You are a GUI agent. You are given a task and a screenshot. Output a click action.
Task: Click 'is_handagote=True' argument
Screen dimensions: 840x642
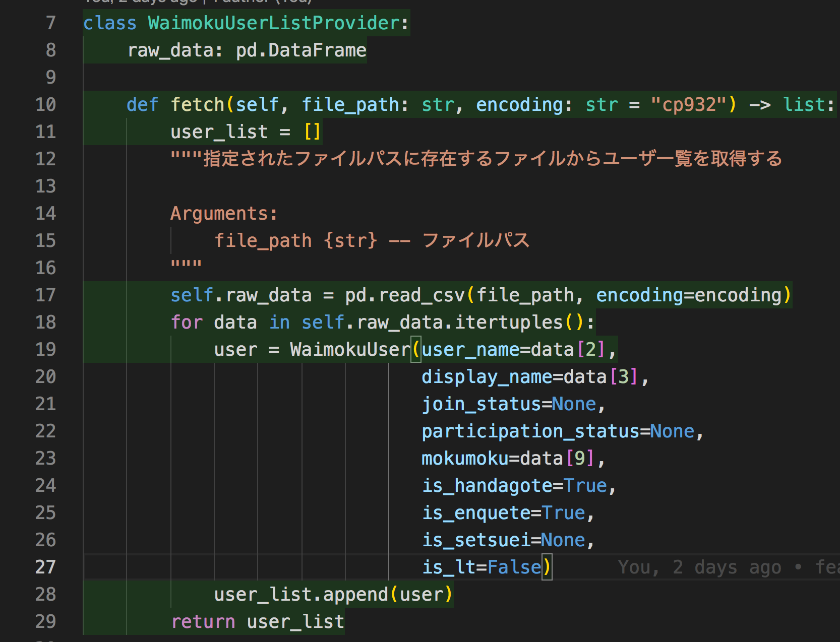coord(514,486)
